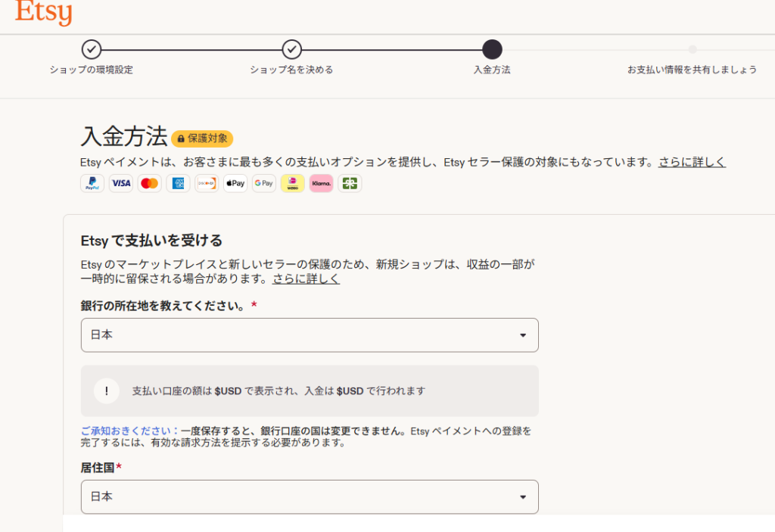Image resolution: width=775 pixels, height=532 pixels.
Task: Click the 銀行の所在地を教えてください label
Action: pos(163,306)
